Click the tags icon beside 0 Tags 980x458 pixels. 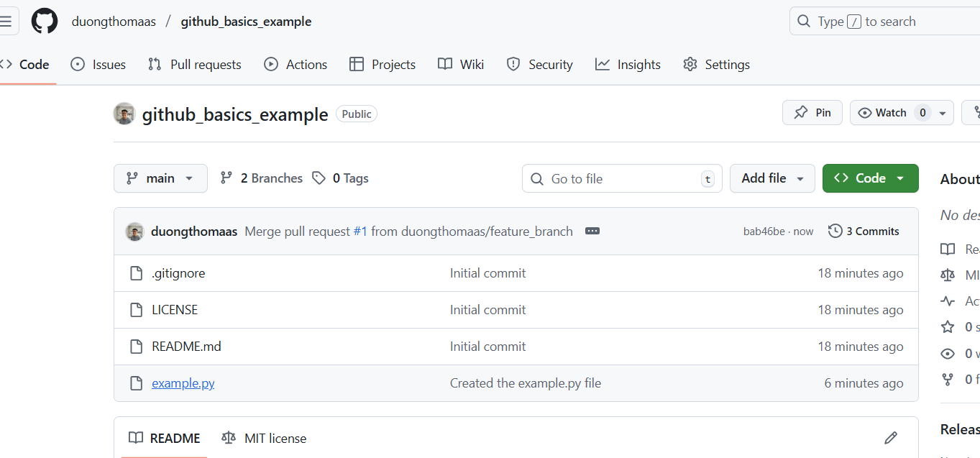pos(319,178)
